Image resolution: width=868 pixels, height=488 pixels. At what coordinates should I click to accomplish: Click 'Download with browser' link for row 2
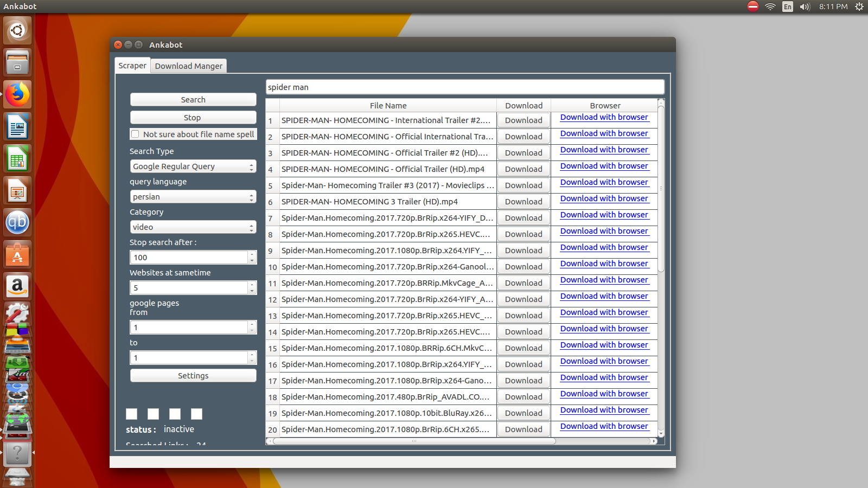(x=604, y=133)
